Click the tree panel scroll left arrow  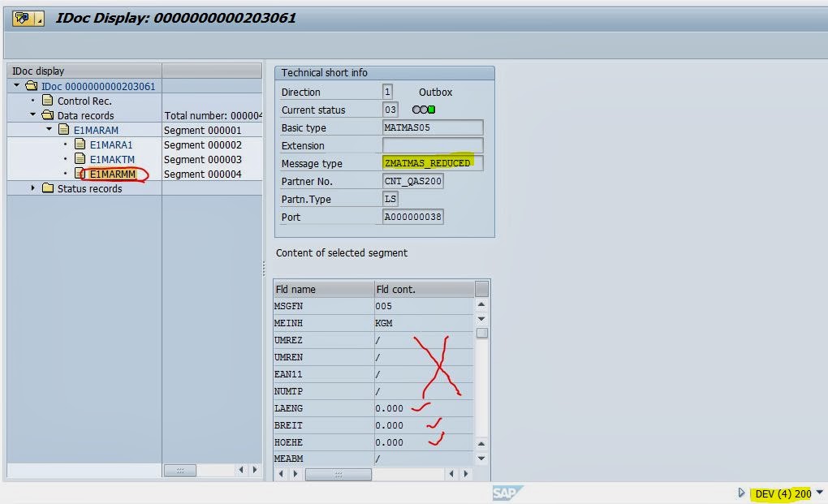(241, 469)
